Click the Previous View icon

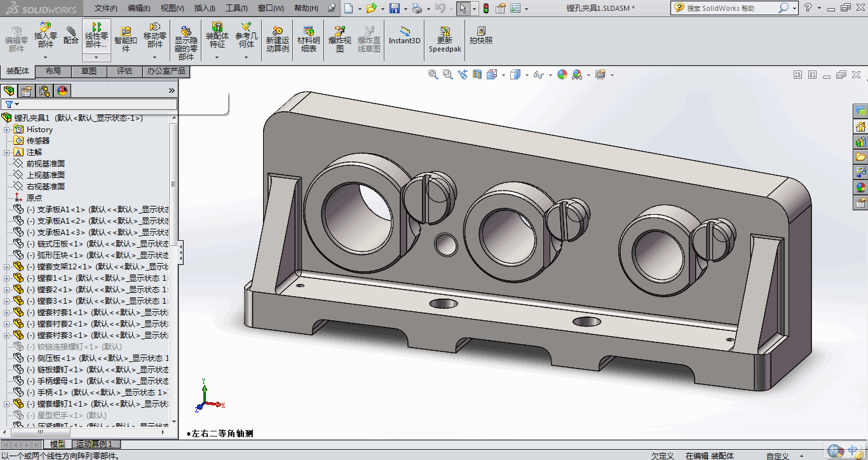click(462, 74)
